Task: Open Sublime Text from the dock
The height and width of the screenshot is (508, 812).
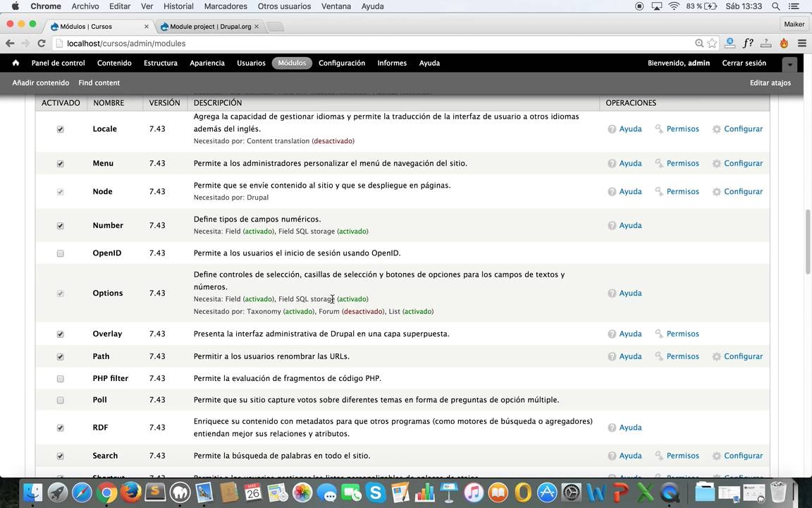Action: pyautogui.click(x=155, y=492)
